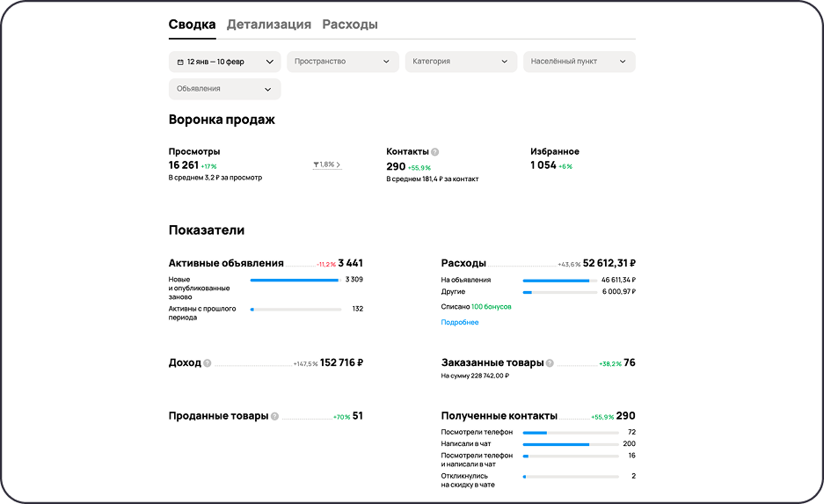Expand the Населённый пункт dropdown
The image size is (824, 504).
[x=580, y=62]
